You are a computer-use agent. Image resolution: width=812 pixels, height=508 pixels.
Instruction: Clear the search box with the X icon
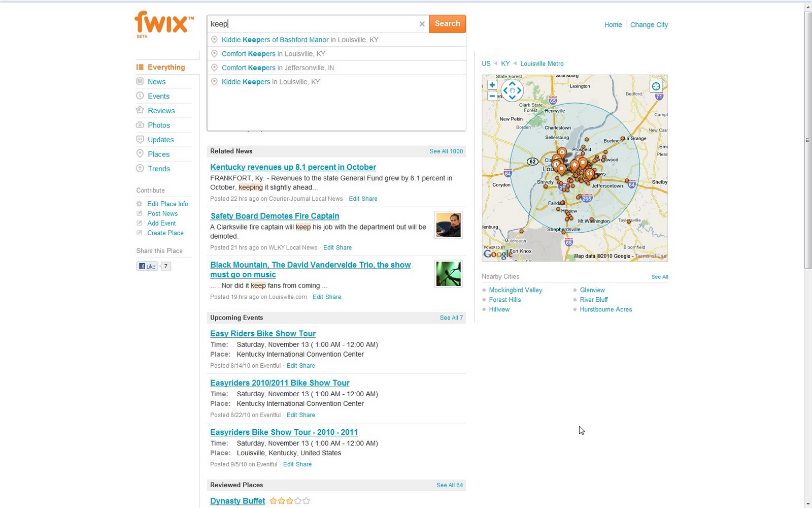[x=422, y=24]
